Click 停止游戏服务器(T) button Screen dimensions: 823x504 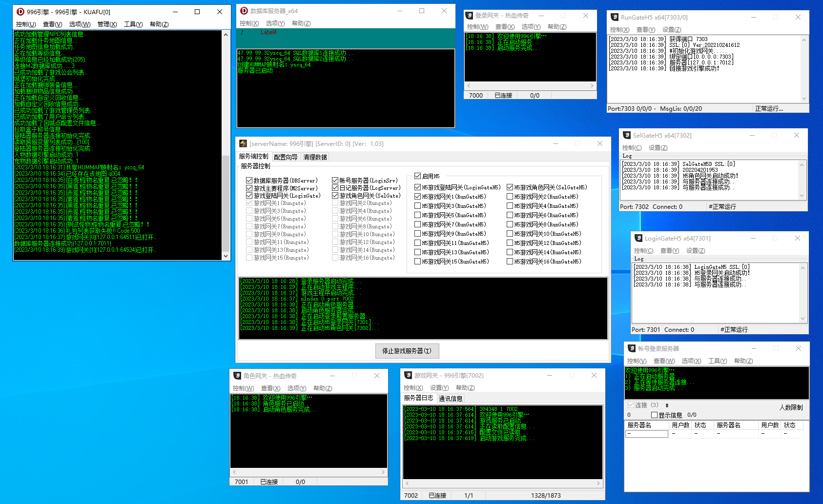tap(407, 351)
